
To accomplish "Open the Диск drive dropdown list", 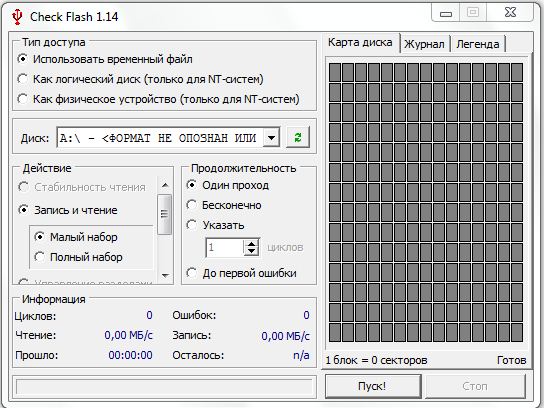I will point(271,138).
